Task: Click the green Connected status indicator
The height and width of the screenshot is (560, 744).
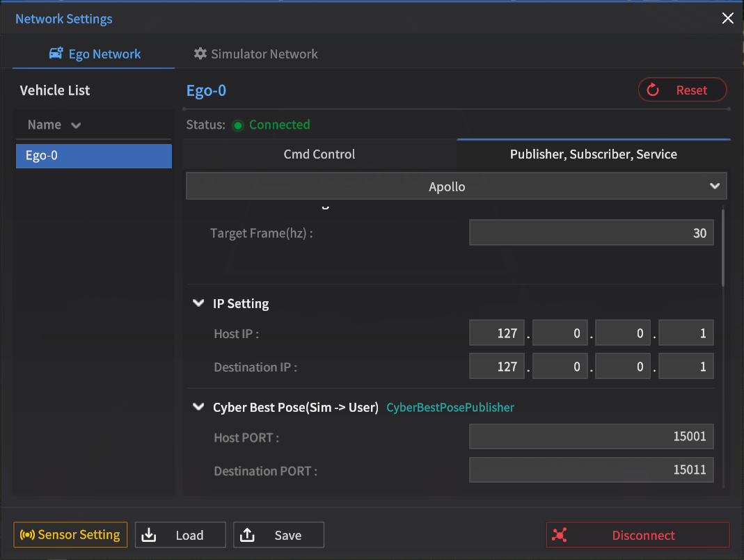Action: [x=238, y=125]
